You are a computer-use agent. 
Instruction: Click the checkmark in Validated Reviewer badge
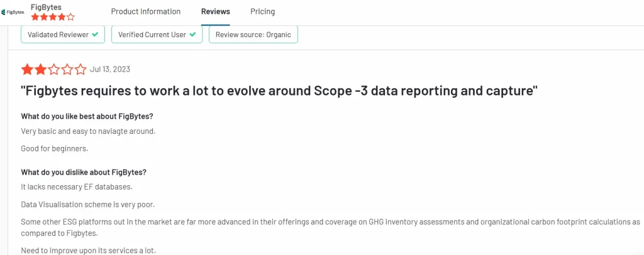coord(96,35)
